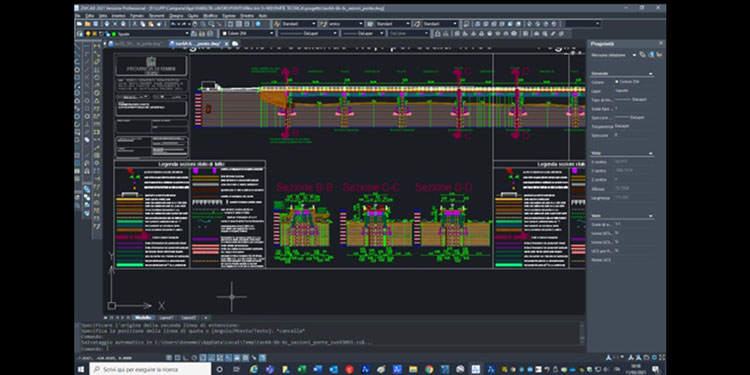Screen dimensions: 750x375
Task: Click the Text Style icon beside the first Standard box
Action: (x=276, y=23)
